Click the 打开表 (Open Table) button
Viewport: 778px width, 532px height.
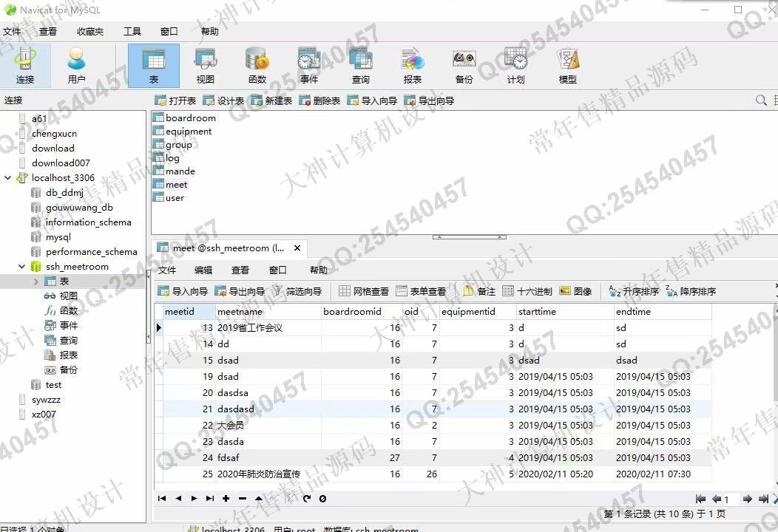tap(175, 100)
